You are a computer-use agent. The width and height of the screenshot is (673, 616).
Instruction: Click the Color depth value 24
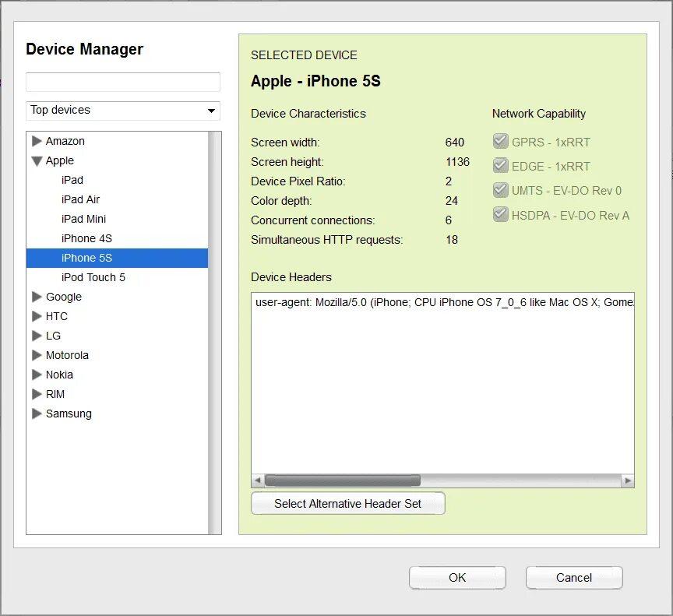tap(452, 201)
